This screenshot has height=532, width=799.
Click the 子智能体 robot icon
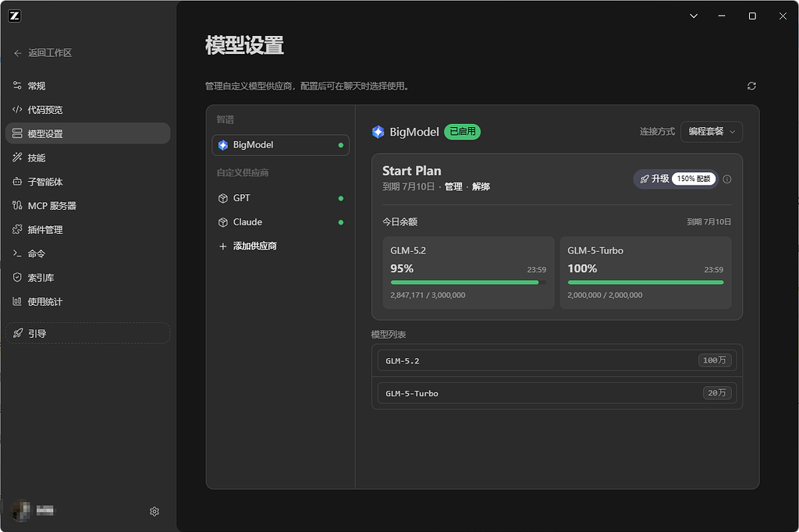point(17,182)
